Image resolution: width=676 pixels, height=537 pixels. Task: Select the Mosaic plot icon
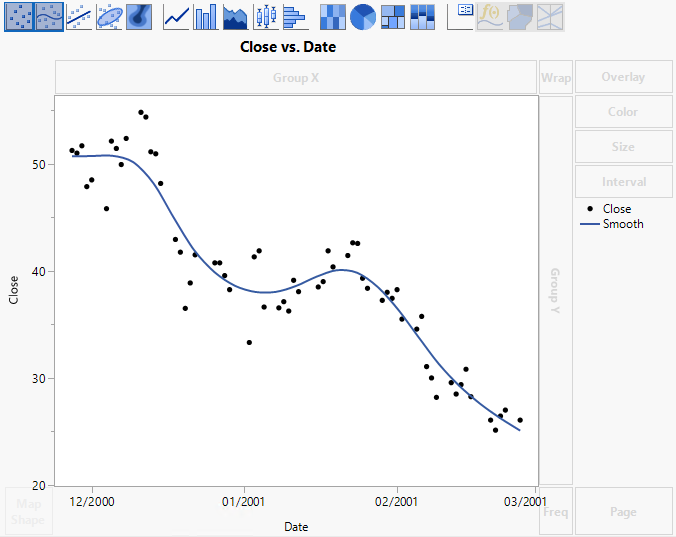coord(422,17)
